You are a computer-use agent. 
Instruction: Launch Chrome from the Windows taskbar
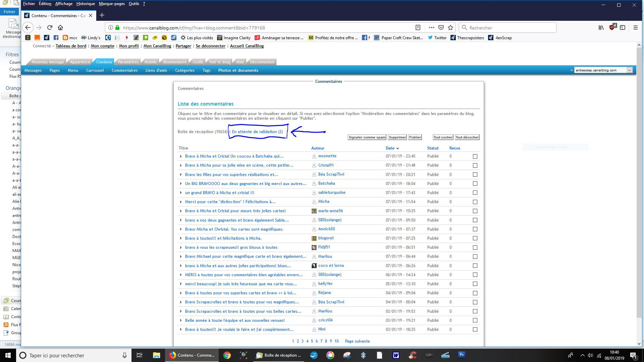pos(227,355)
